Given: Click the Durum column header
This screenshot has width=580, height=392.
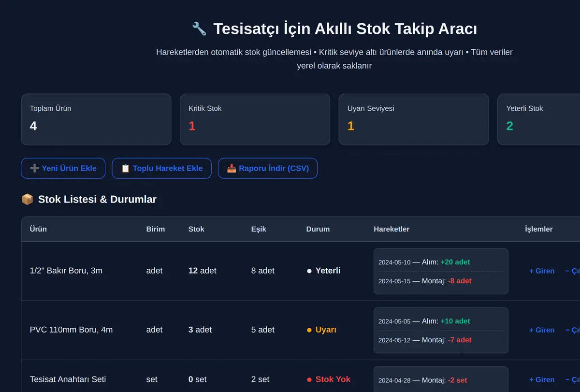Looking at the screenshot, I should click(x=318, y=229).
